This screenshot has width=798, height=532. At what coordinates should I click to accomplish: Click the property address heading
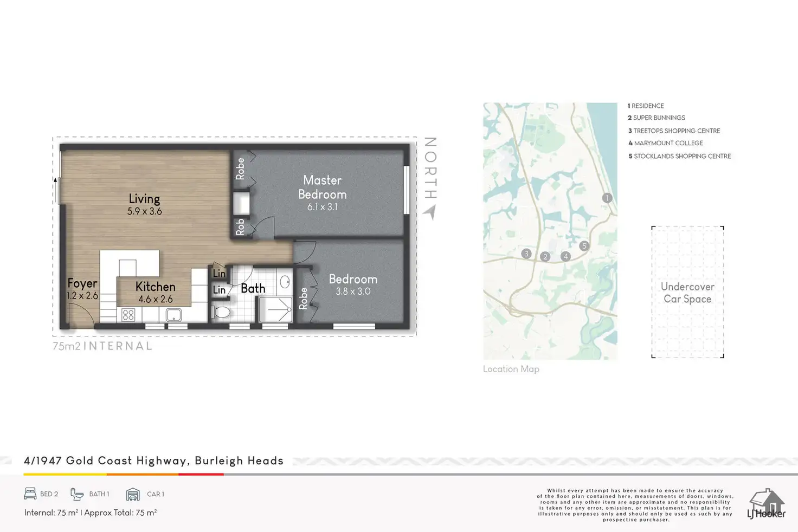tap(153, 461)
